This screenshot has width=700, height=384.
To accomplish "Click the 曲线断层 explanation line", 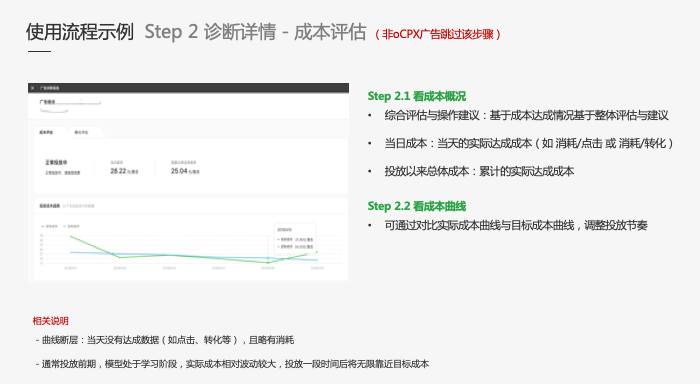I will [x=165, y=340].
